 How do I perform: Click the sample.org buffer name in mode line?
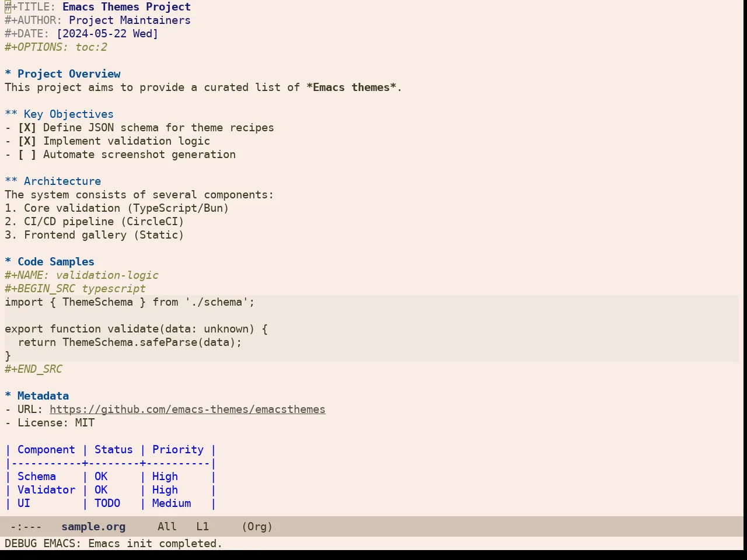tap(93, 527)
